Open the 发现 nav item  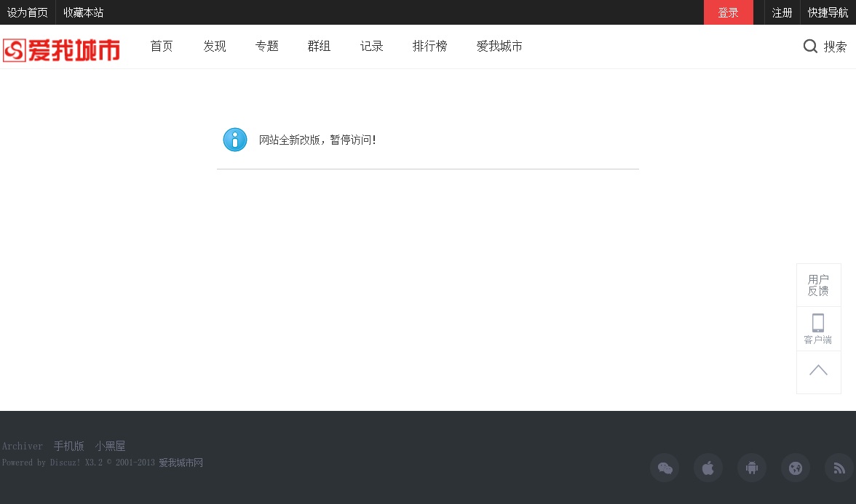coord(215,47)
